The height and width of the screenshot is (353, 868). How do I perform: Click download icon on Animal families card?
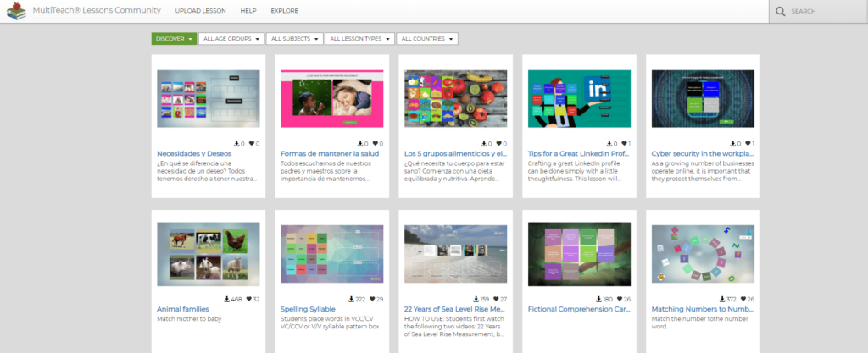[x=227, y=299]
